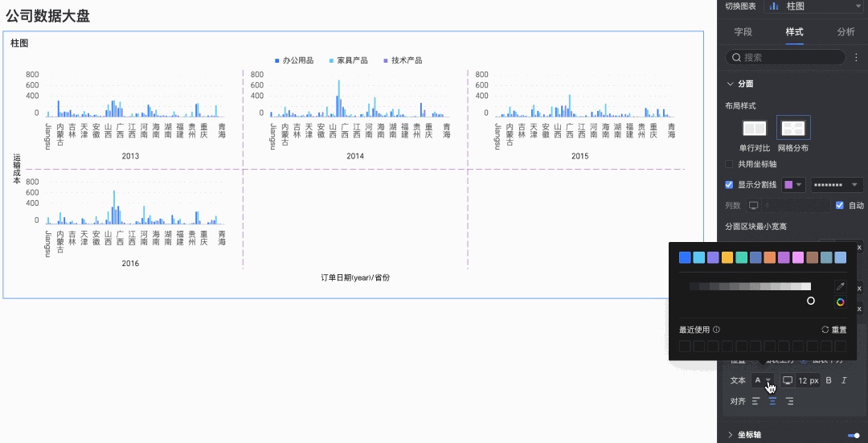This screenshot has height=443, width=868.
Task: Pick the yellow preset color swatch
Action: (x=727, y=257)
